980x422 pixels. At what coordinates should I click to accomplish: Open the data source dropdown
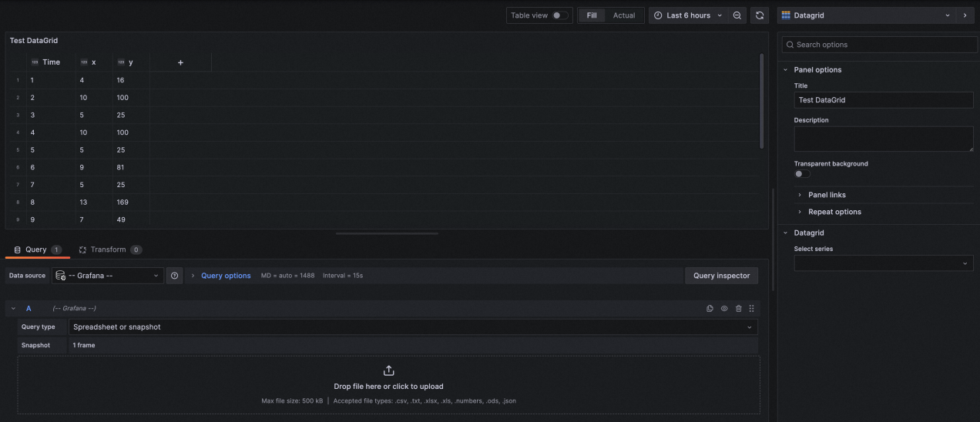[108, 276]
